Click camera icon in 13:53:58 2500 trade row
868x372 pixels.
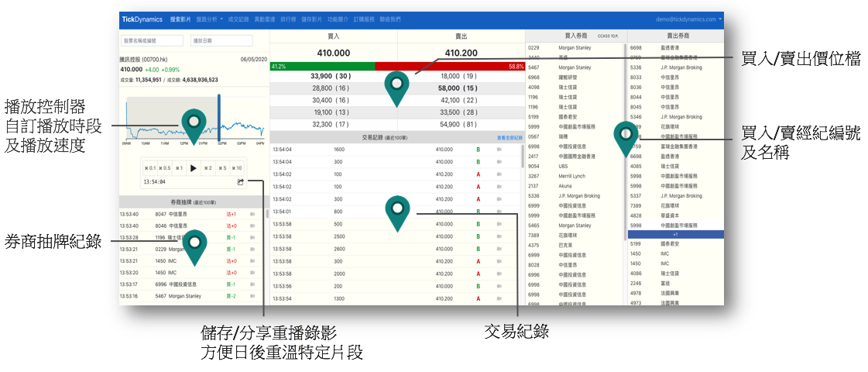[500, 236]
